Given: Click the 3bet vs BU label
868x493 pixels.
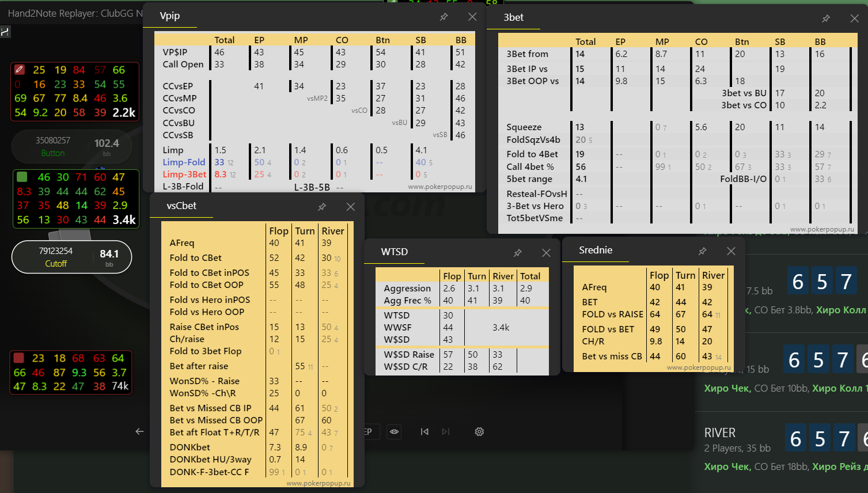Looking at the screenshot, I should (744, 93).
